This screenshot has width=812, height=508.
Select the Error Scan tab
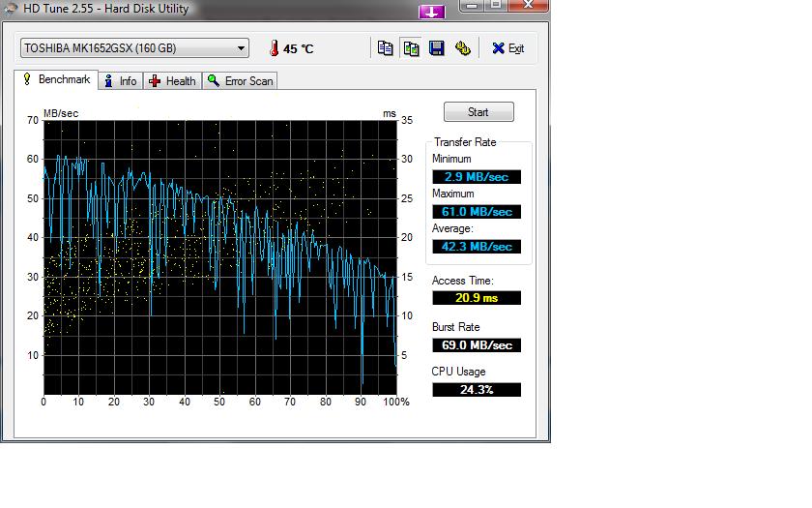tap(240, 81)
